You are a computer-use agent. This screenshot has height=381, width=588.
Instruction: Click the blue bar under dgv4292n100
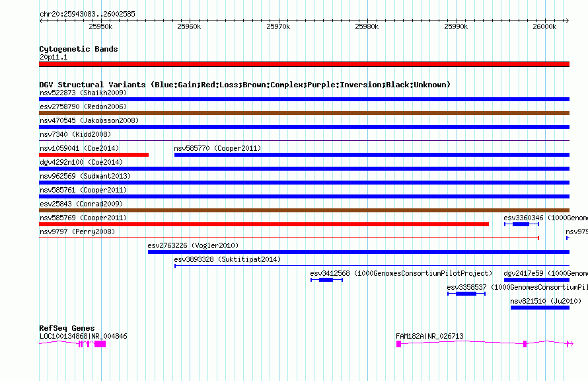pos(304,169)
